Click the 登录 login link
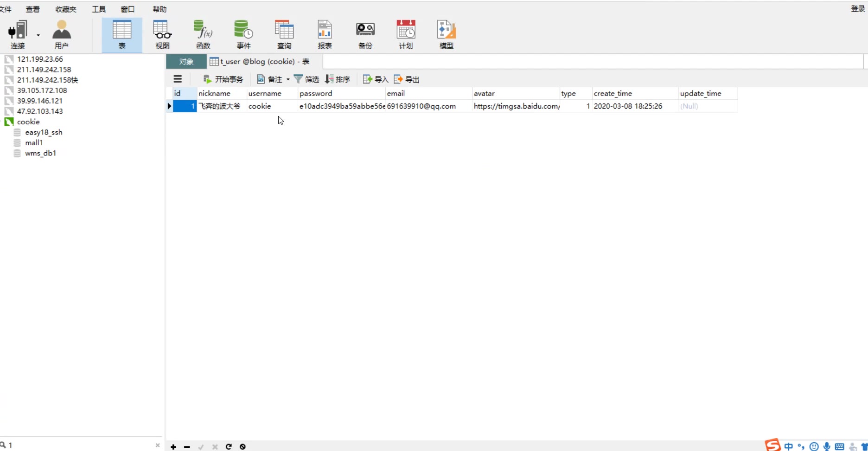 (858, 9)
